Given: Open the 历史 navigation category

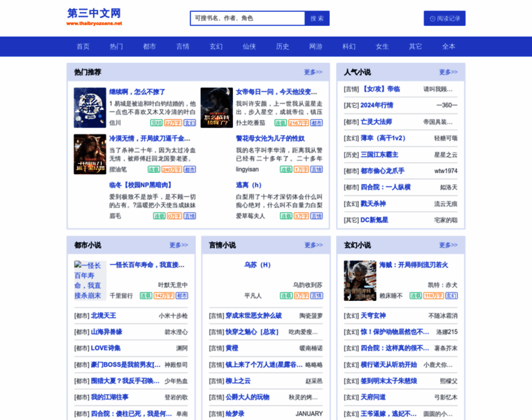Looking at the screenshot, I should (x=283, y=46).
